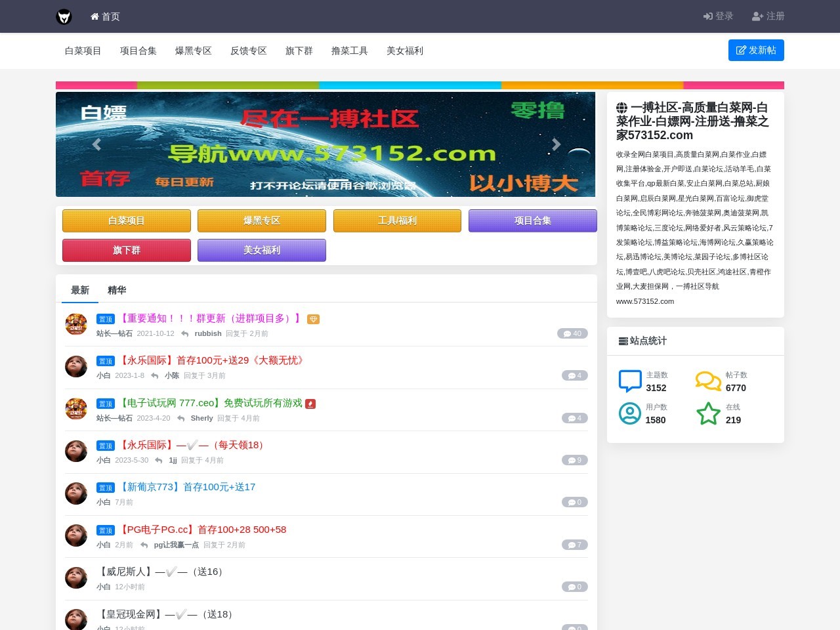
Task: Click the 主题数 topics speech-bubble icon
Action: [x=630, y=381]
